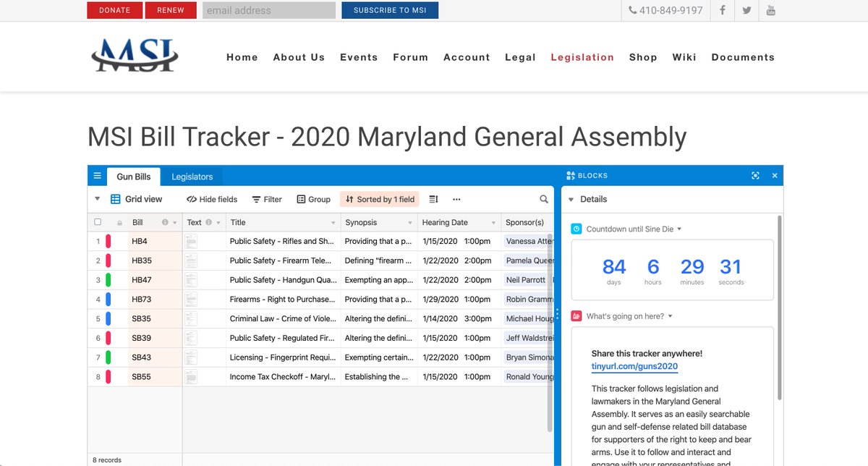
Task: Click the Hide fields toolbar button
Action: (x=212, y=199)
